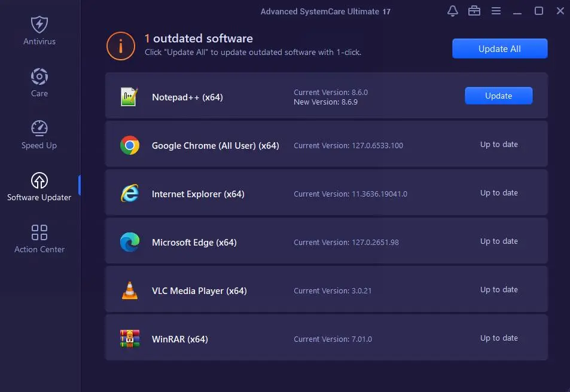Click the orange outdated software info icon

(x=120, y=45)
